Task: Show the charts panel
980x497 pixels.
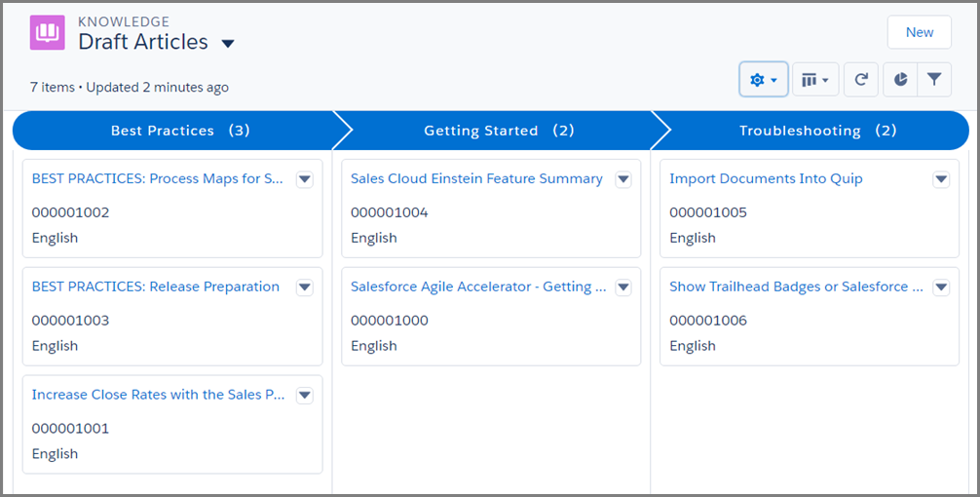Action: pos(900,80)
